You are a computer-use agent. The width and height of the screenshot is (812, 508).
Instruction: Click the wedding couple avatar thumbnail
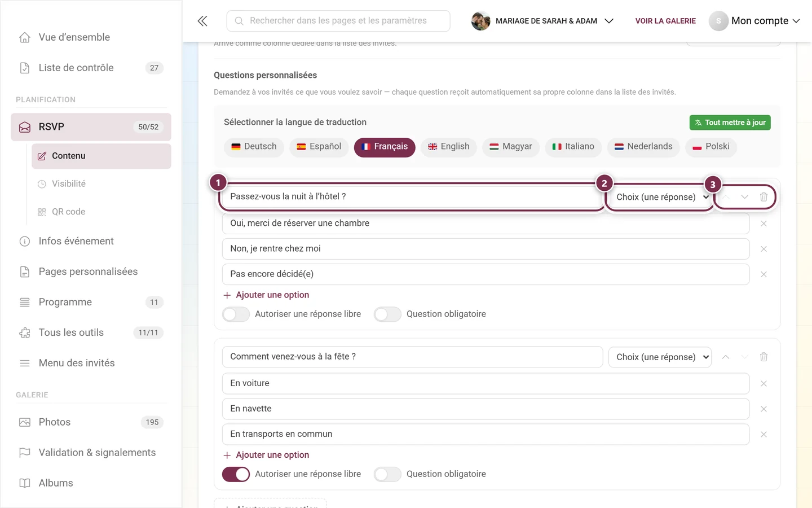(x=480, y=21)
